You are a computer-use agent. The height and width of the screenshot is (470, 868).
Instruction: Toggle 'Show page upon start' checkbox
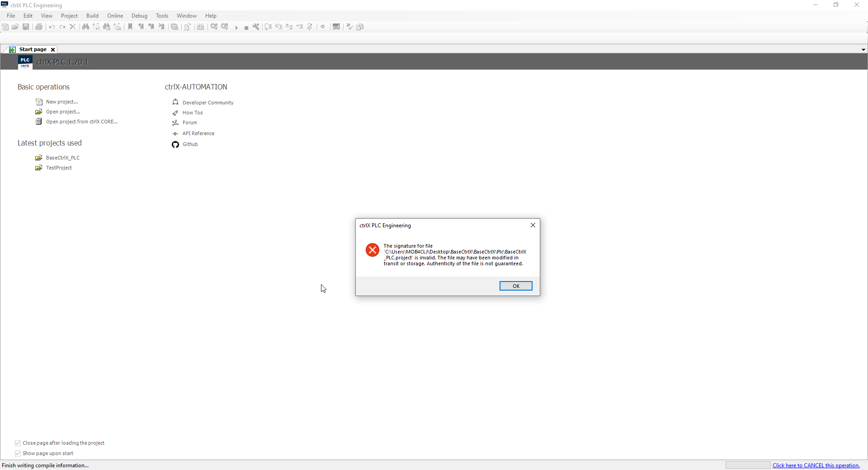pyautogui.click(x=18, y=453)
